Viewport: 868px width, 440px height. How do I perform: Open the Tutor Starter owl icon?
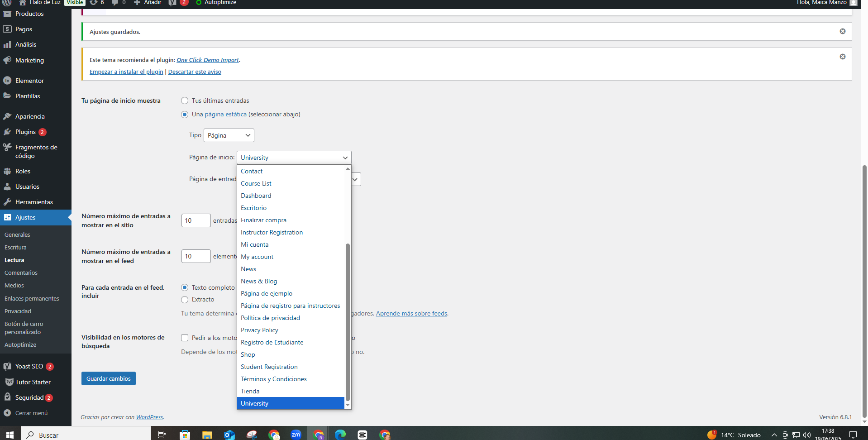[9, 382]
